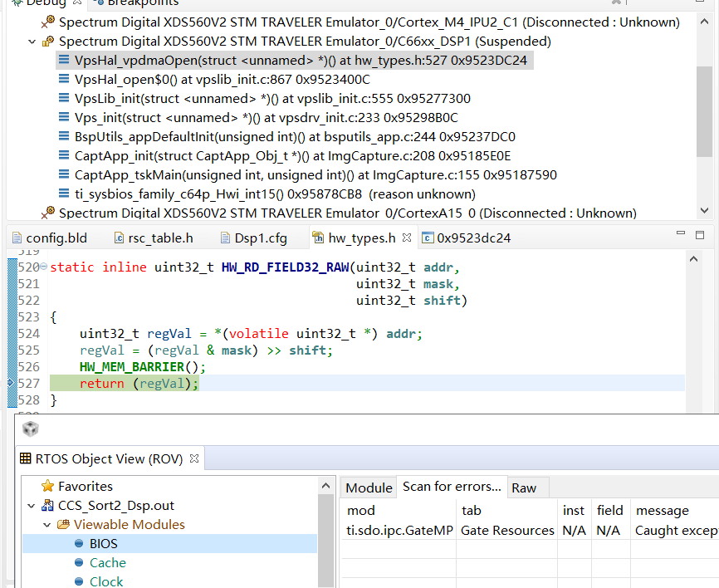Click the stack frame icon beside VpsHal_open$0
This screenshot has width=719, height=588.
(x=64, y=79)
